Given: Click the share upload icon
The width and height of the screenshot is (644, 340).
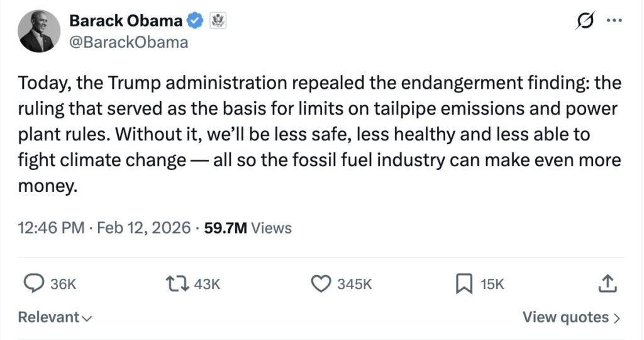Looking at the screenshot, I should coord(606,284).
